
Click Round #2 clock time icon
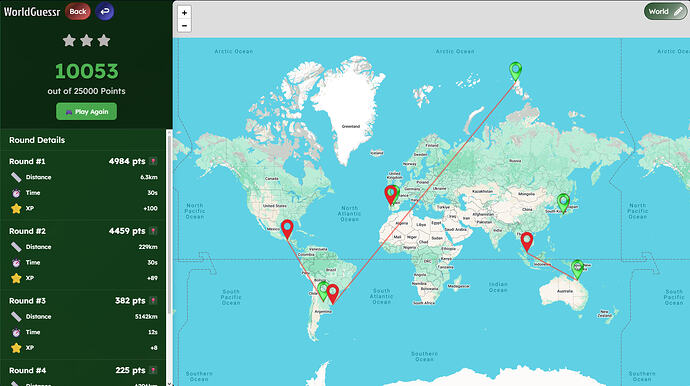(x=16, y=262)
